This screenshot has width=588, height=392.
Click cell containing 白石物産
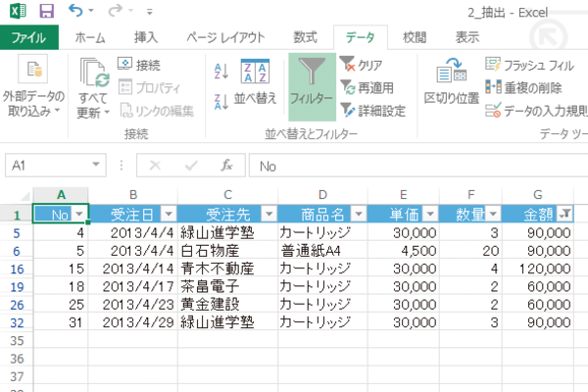click(227, 251)
